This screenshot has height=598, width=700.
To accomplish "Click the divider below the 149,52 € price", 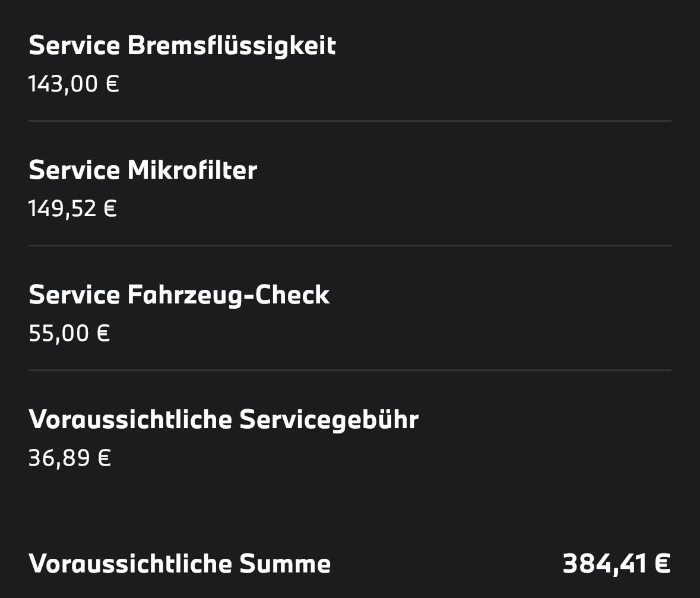I will click(x=350, y=245).
